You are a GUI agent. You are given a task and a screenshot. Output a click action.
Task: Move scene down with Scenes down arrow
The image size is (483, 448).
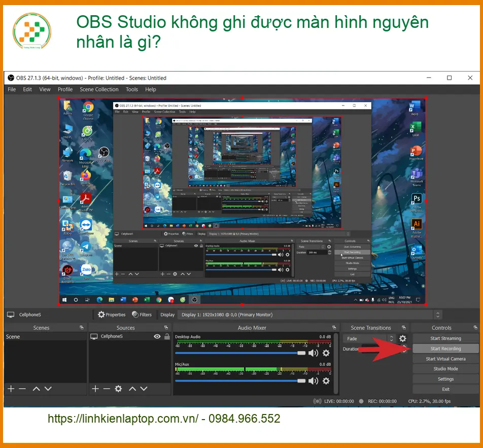[48, 389]
